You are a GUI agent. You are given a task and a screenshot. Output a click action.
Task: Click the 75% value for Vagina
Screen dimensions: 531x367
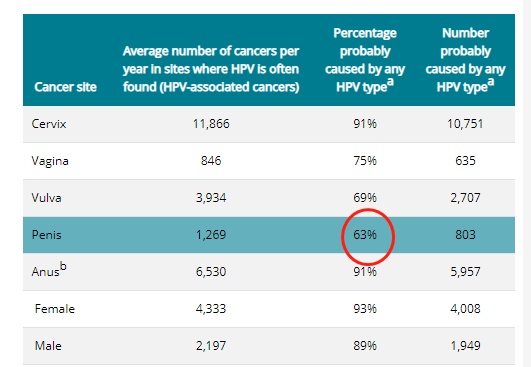[x=365, y=161]
